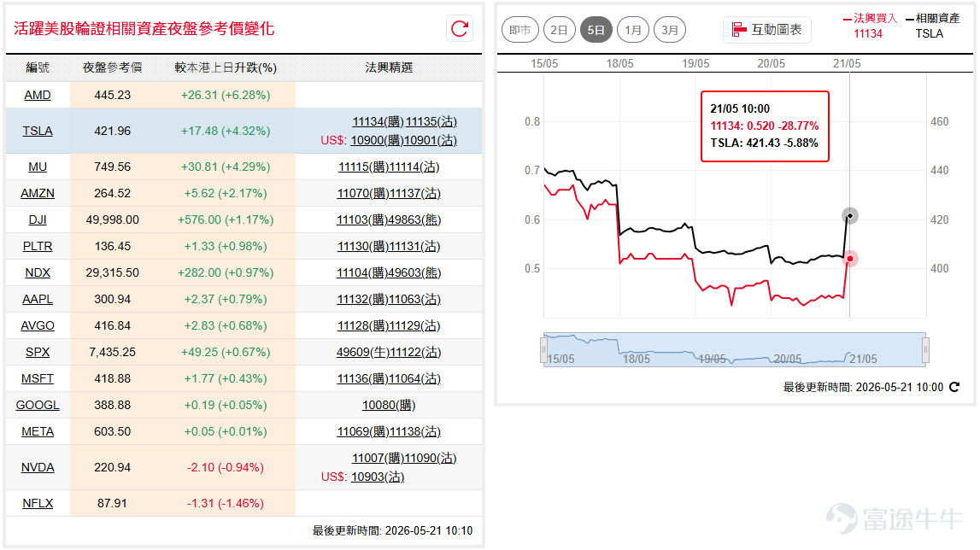The width and height of the screenshot is (980, 550).
Task: Refresh chart data beside last update time
Action: point(954,387)
